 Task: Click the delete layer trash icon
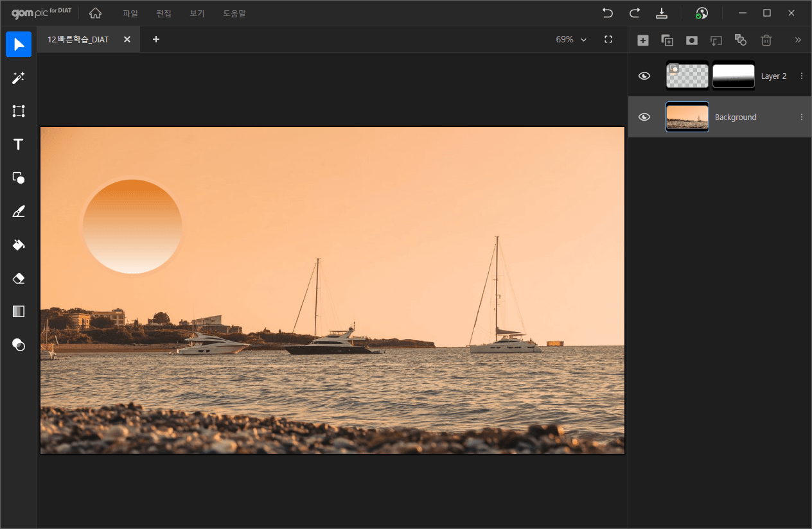766,40
